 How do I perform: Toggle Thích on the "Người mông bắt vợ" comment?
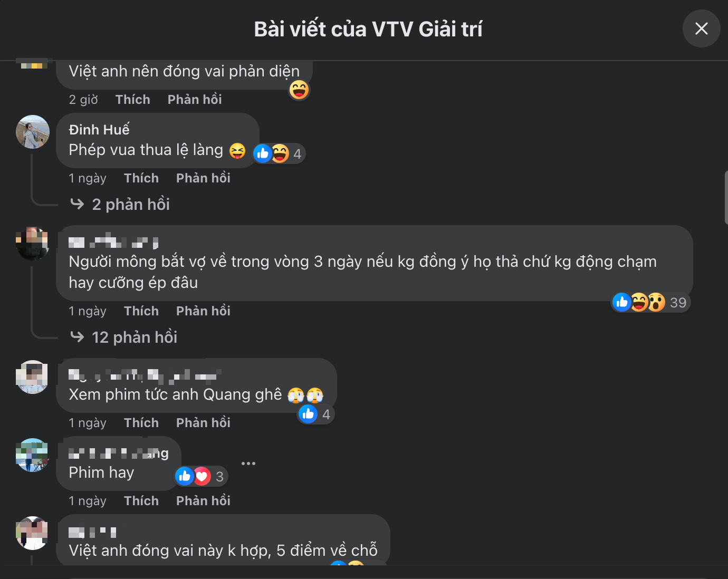pyautogui.click(x=141, y=311)
